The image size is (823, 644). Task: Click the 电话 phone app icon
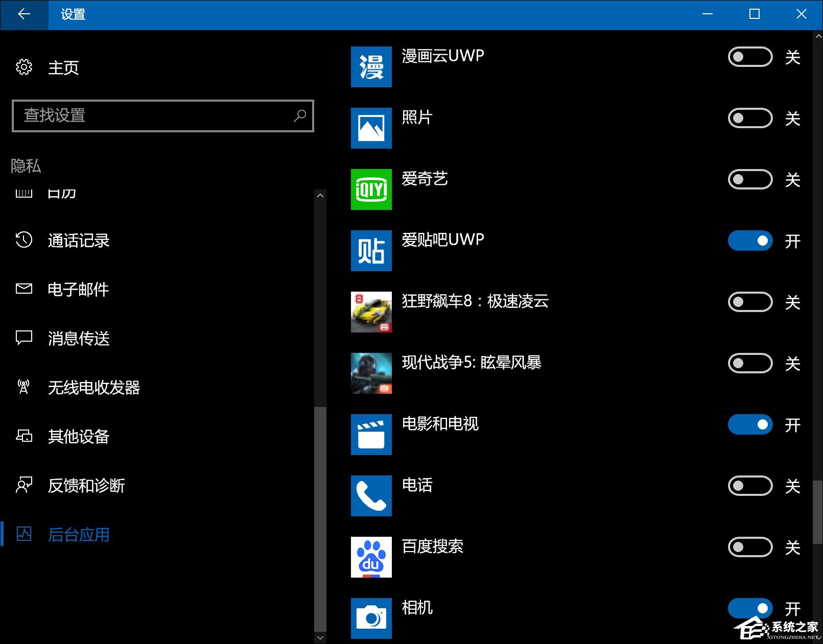pyautogui.click(x=371, y=496)
